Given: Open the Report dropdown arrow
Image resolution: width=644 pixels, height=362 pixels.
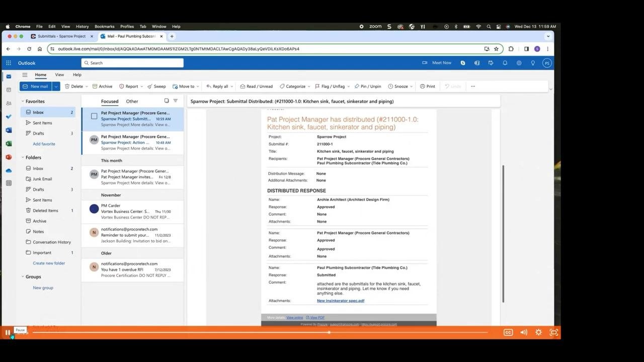Looking at the screenshot, I should click(x=141, y=86).
